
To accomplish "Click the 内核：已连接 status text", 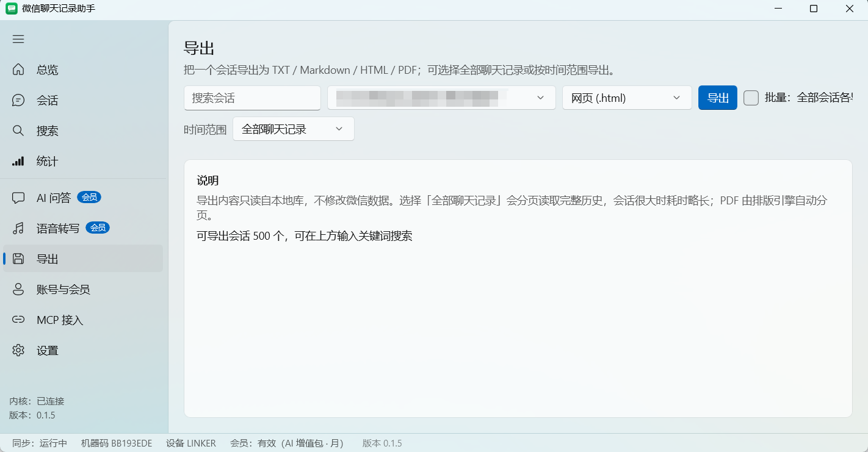I will (37, 401).
